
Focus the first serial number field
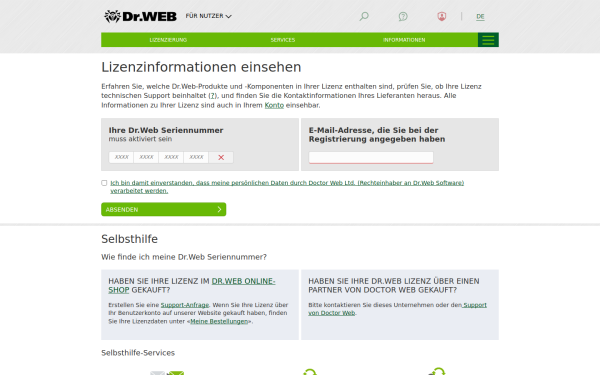coord(121,157)
